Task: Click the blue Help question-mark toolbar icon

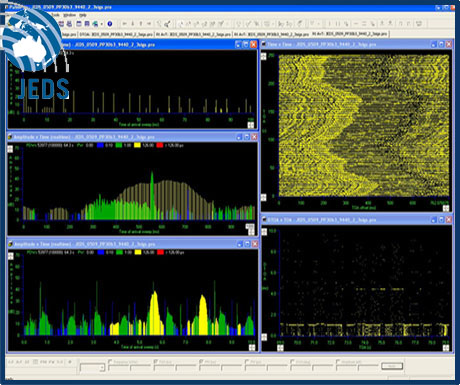Action: pyautogui.click(x=110, y=24)
